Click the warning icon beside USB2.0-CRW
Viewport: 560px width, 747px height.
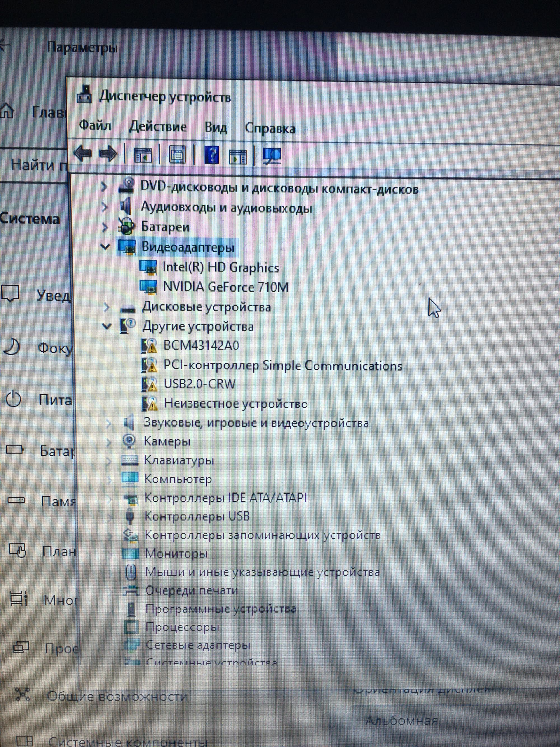click(x=150, y=384)
